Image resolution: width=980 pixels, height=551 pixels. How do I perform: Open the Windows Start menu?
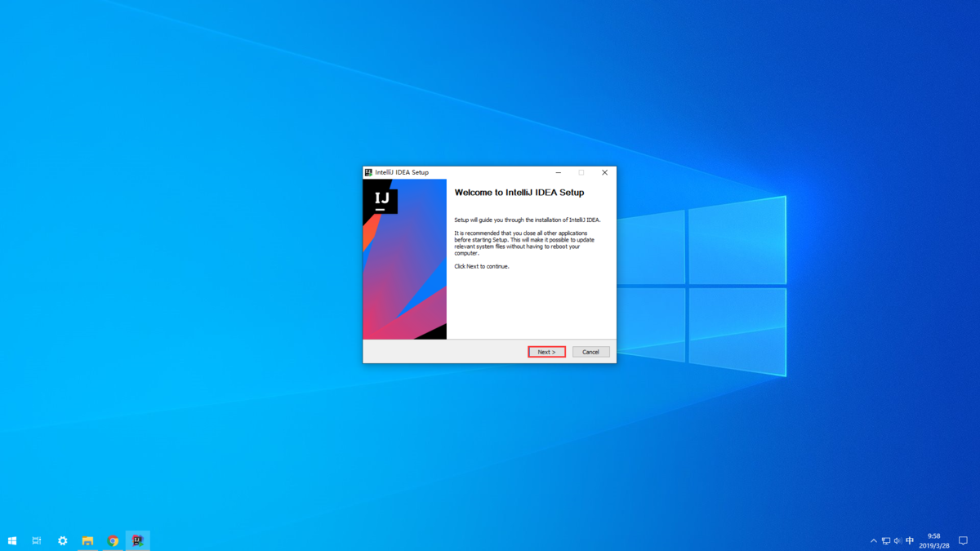[x=12, y=540]
